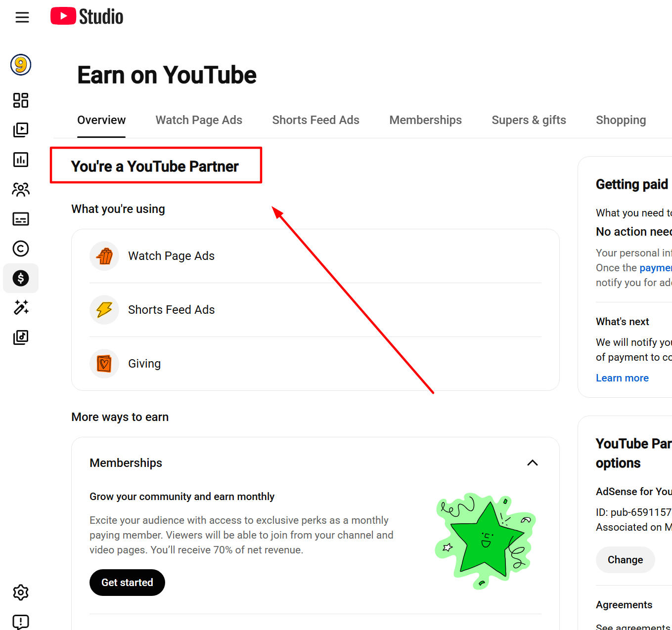
Task: Click the Agreements heading
Action: tap(624, 605)
